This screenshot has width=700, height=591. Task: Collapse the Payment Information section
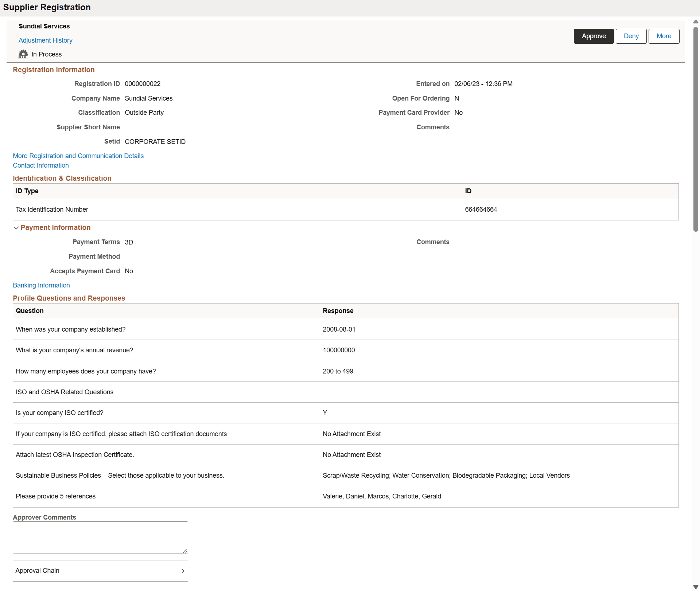pyautogui.click(x=16, y=227)
